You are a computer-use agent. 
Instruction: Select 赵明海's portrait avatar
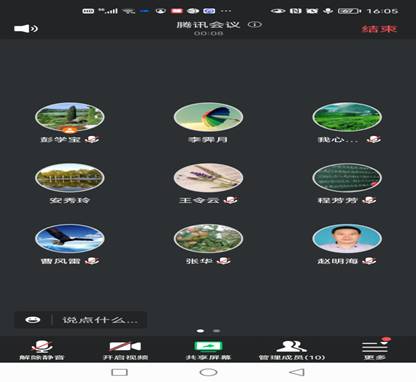tap(347, 238)
